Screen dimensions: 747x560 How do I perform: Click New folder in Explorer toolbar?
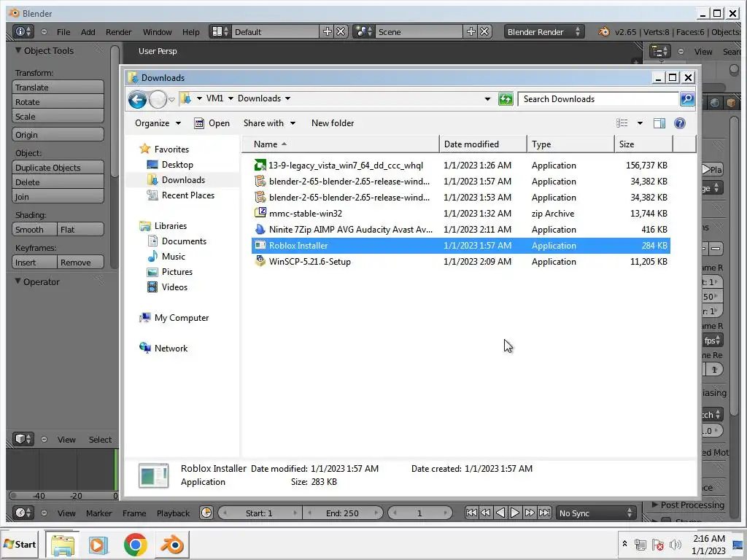coord(333,123)
